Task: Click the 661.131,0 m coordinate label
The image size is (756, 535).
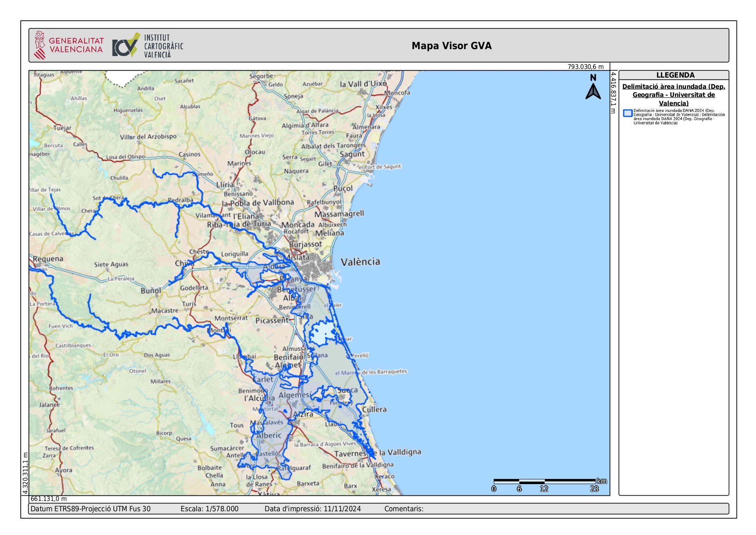Action: (48, 499)
